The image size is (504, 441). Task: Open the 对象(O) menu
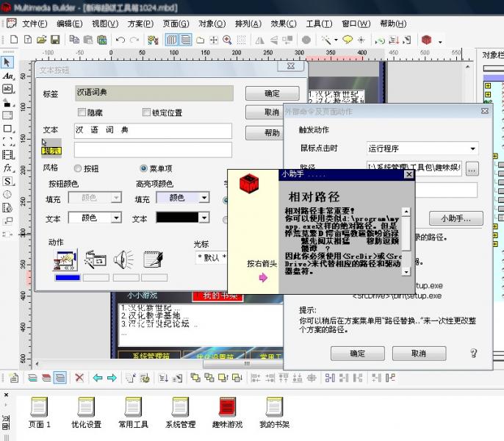212,24
